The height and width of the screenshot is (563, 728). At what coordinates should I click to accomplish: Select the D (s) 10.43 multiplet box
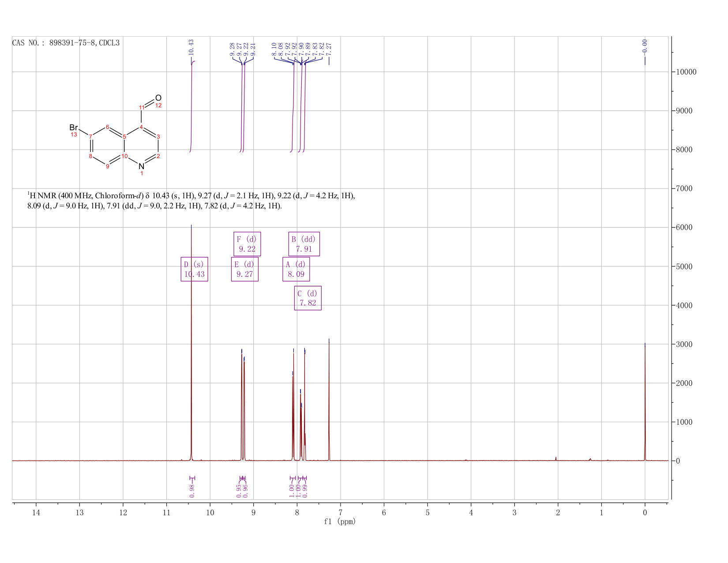tap(194, 269)
